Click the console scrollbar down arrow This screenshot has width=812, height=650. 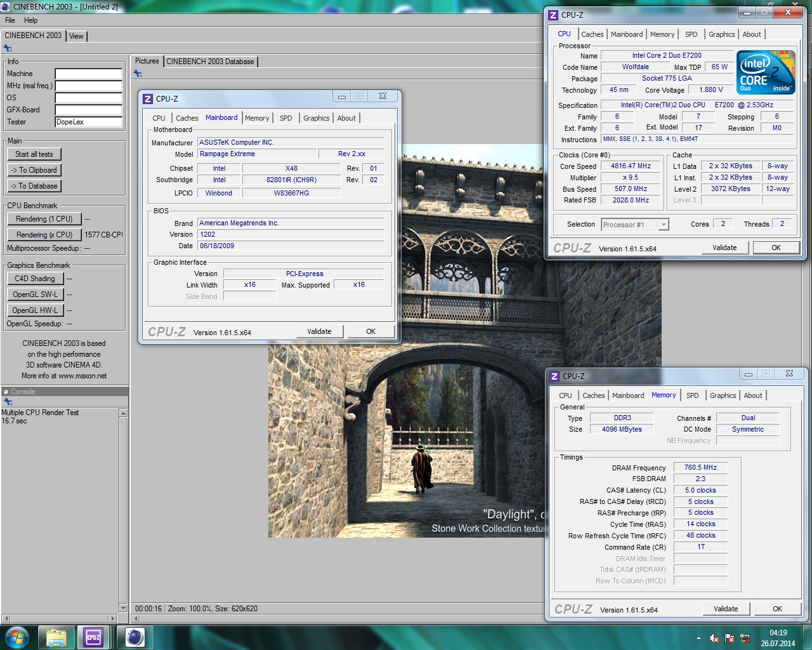click(x=123, y=608)
